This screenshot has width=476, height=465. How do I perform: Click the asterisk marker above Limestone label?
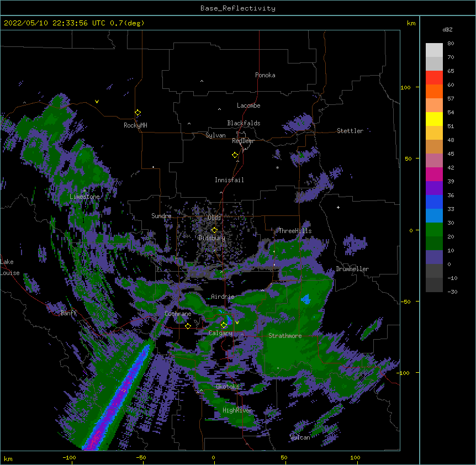[84, 191]
